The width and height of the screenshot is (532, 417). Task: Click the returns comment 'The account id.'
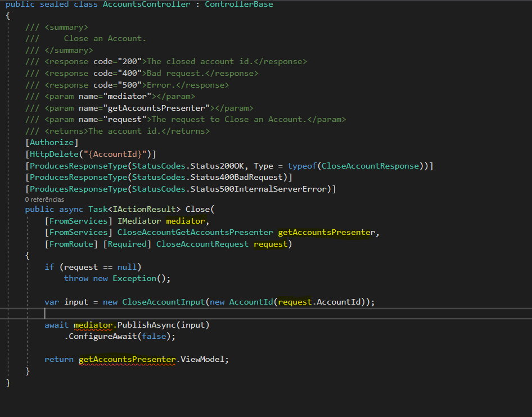[125, 131]
